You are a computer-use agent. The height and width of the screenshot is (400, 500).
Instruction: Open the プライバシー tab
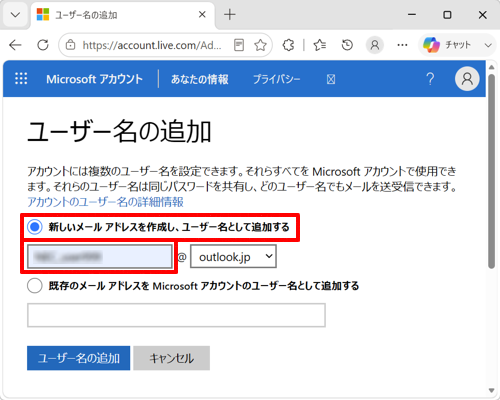pyautogui.click(x=276, y=79)
